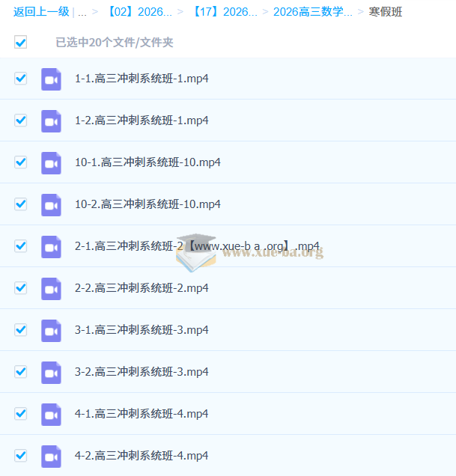This screenshot has height=476, width=456.
Task: Go to 【02】2026... breadcrumb folder
Action: coord(139,12)
